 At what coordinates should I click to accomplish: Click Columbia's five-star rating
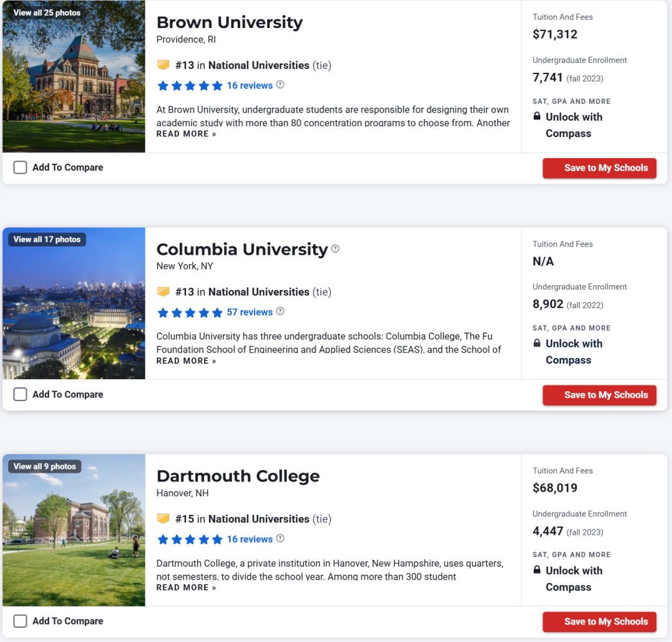pos(190,312)
